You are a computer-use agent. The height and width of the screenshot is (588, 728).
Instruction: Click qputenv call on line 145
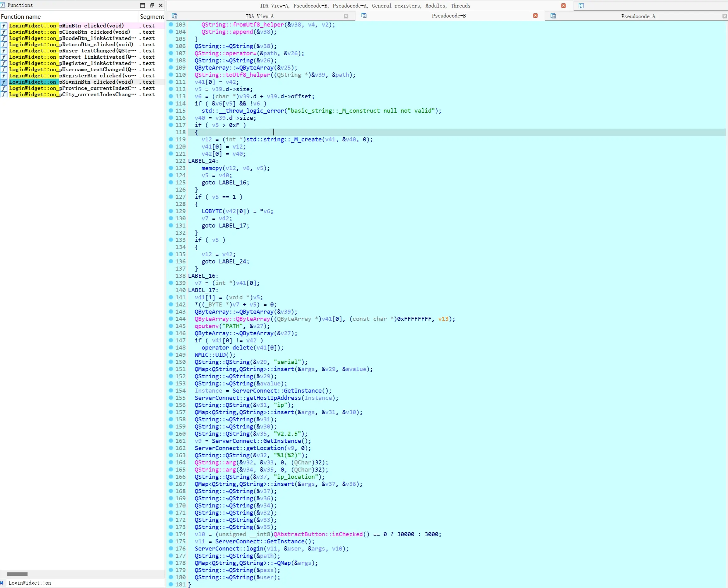point(206,326)
